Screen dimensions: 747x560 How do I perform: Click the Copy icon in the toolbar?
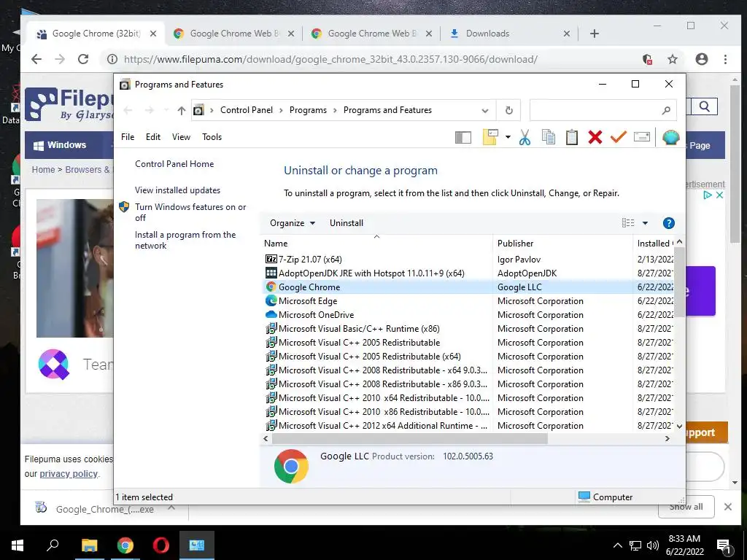coord(549,137)
